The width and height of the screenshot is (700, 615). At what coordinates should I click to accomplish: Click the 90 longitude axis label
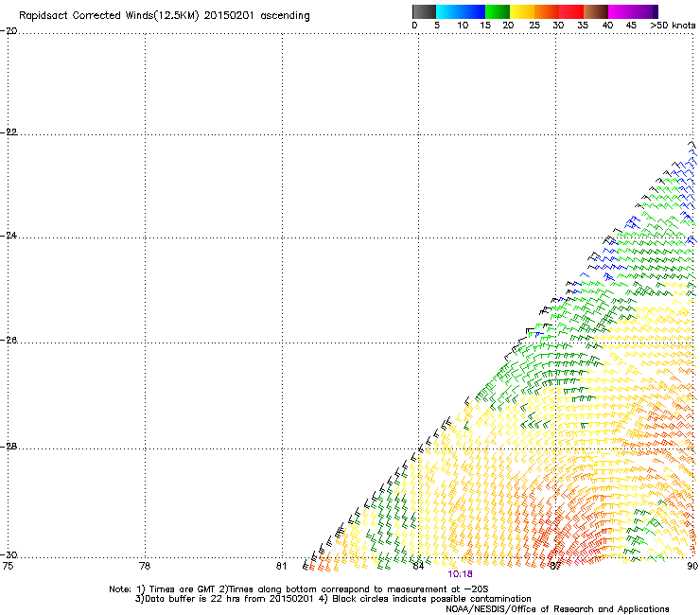[692, 566]
